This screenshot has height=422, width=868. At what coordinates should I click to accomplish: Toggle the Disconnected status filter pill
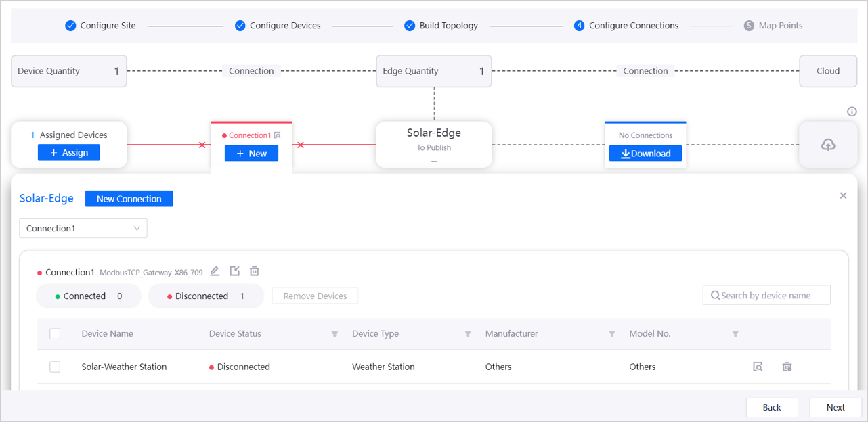206,296
